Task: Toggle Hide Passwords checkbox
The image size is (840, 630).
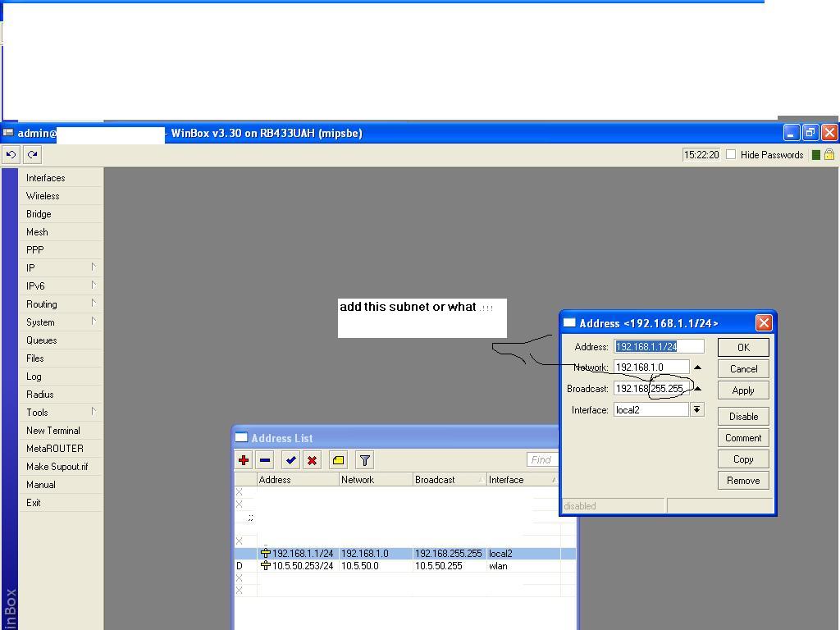Action: tap(731, 154)
